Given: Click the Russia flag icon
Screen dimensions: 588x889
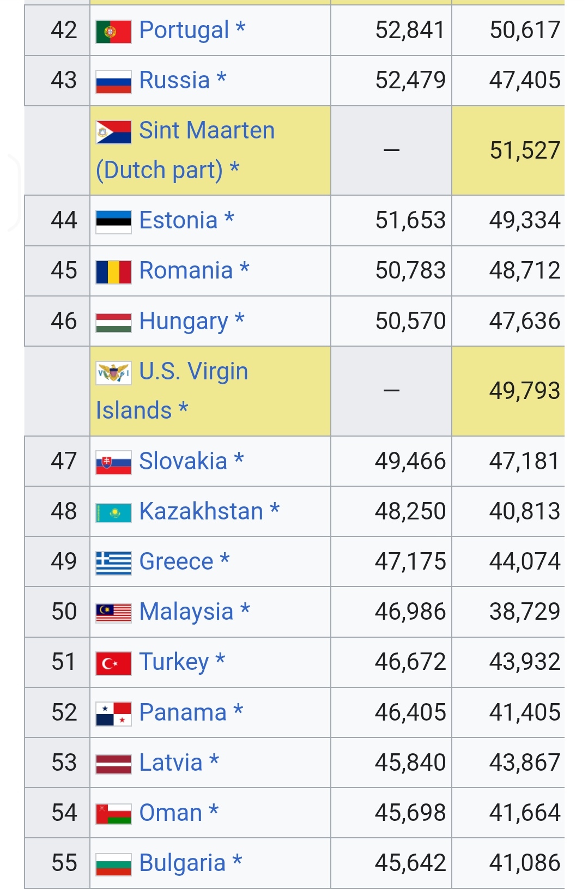Looking at the screenshot, I should [x=113, y=82].
